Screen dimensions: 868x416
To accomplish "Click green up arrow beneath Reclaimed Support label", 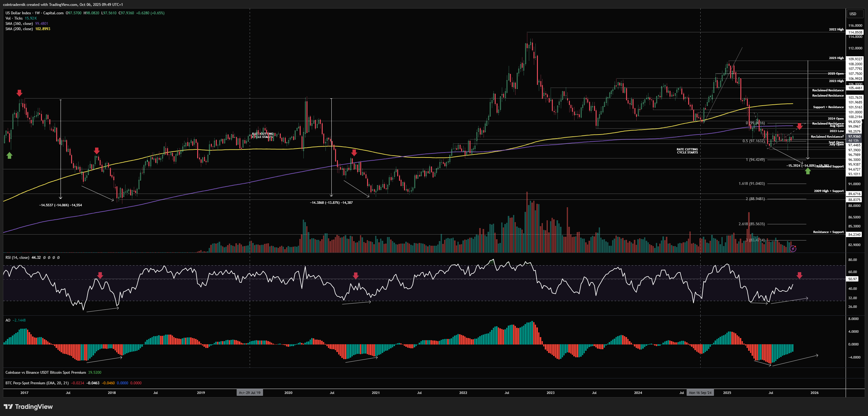I will [808, 171].
